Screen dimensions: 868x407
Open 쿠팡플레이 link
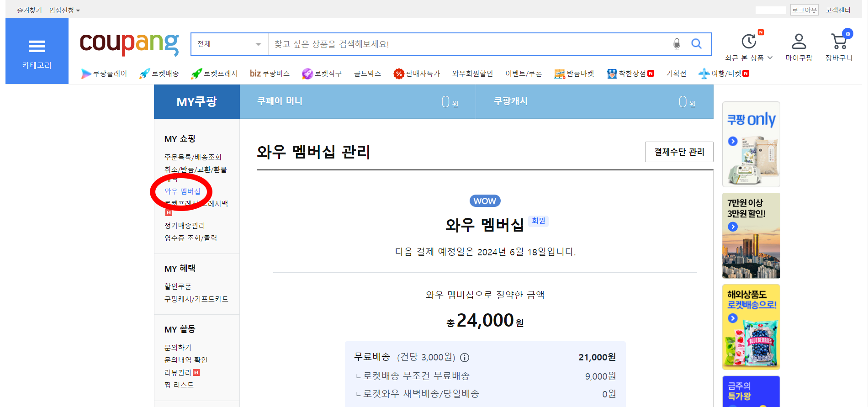pyautogui.click(x=104, y=74)
